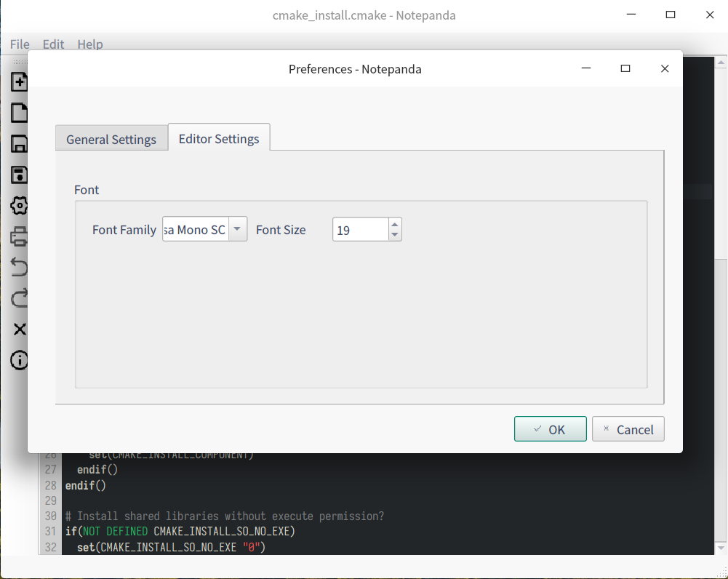Select the Editor Settings tab
The height and width of the screenshot is (579, 728).
point(219,138)
